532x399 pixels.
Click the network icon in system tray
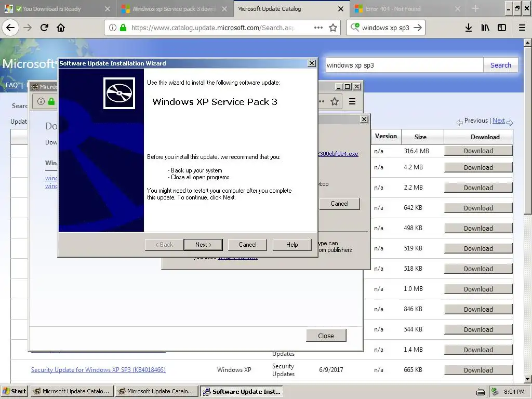click(495, 392)
